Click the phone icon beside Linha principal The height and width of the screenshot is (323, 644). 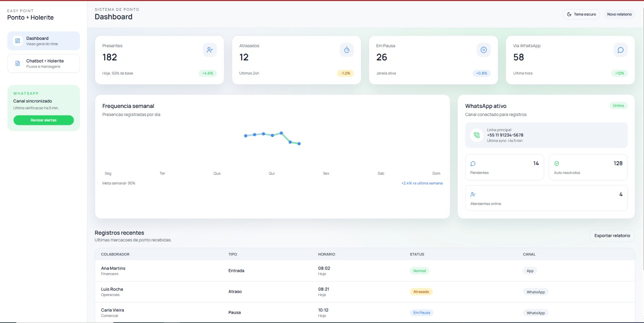pos(477,135)
